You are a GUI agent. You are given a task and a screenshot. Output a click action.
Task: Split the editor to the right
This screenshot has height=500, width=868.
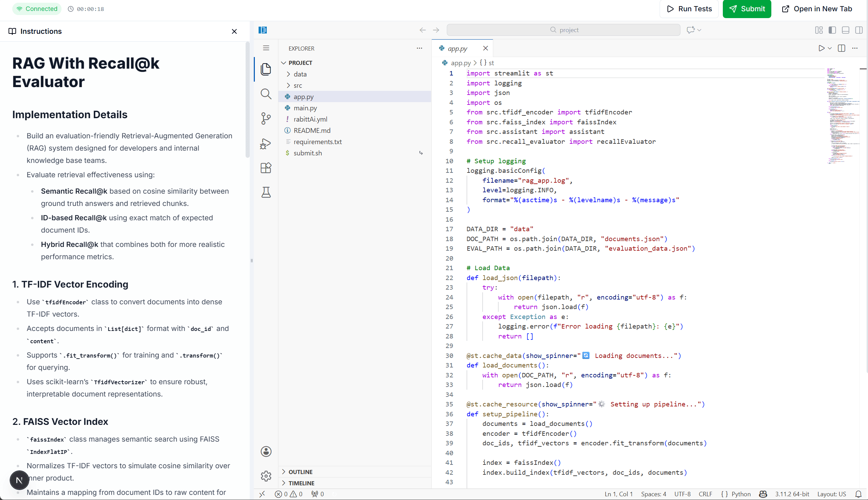(x=842, y=48)
